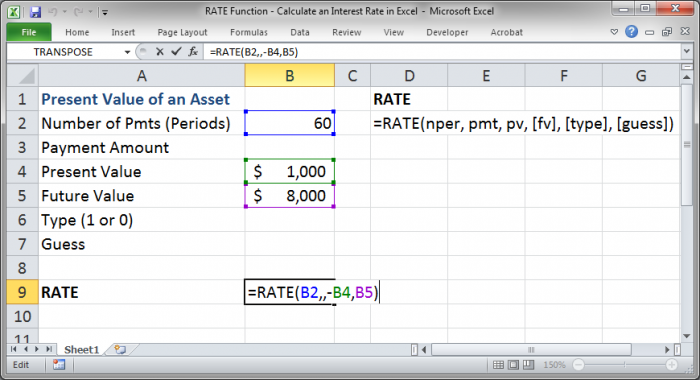The image size is (700, 380).
Task: Switch to the Insert ribbon tab
Action: pos(123,32)
